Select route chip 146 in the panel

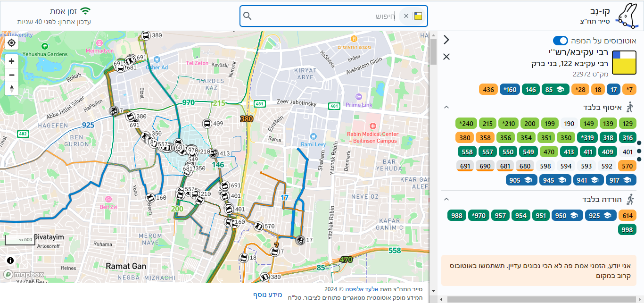click(530, 89)
